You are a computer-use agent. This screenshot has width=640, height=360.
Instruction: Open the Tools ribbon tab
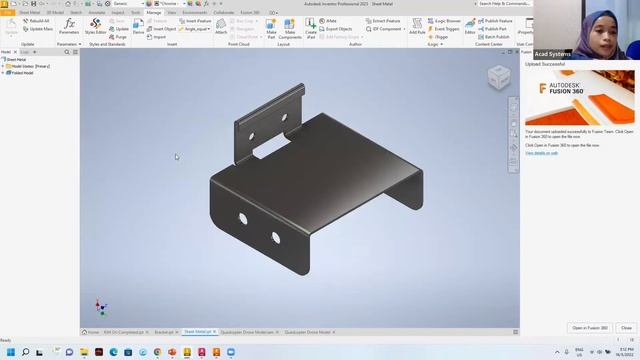coord(136,13)
